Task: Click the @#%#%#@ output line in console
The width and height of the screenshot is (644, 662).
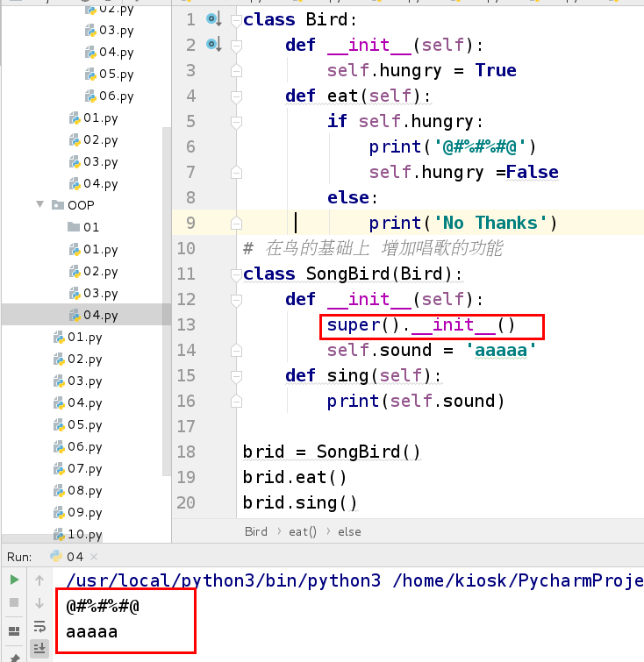Action: pos(103,607)
